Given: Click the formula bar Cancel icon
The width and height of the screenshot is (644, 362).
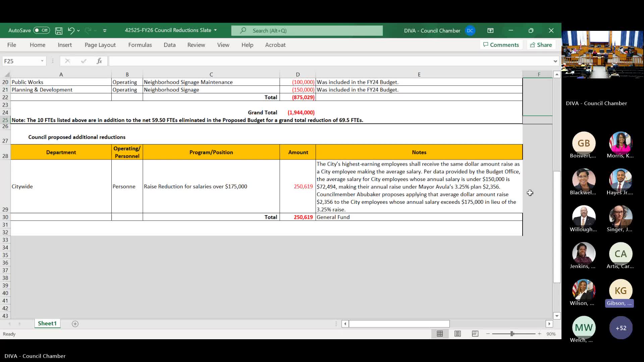Looking at the screenshot, I should point(67,61).
